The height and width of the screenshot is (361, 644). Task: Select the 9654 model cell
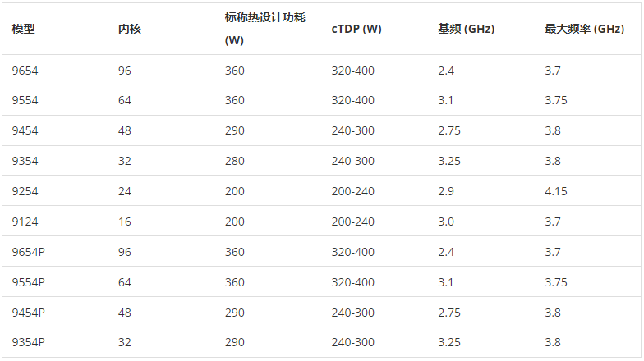tap(25, 71)
